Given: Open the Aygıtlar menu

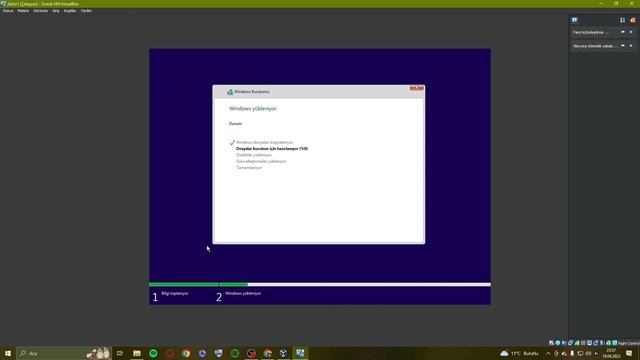Looking at the screenshot, I should point(70,11).
